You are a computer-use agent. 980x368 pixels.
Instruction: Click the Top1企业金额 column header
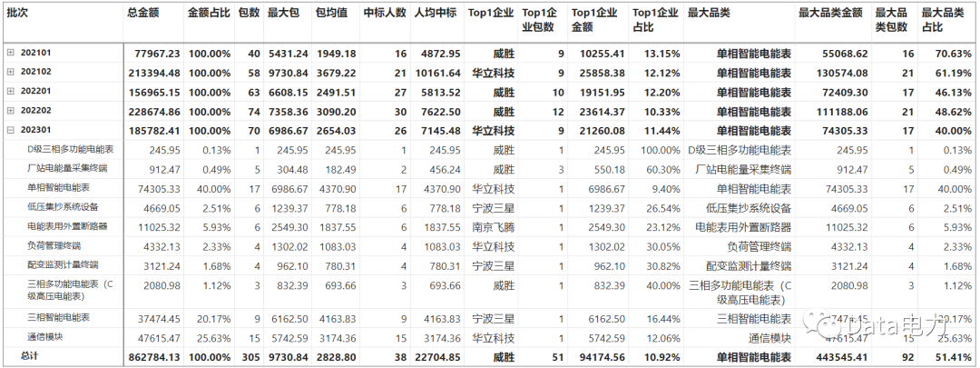(595, 20)
